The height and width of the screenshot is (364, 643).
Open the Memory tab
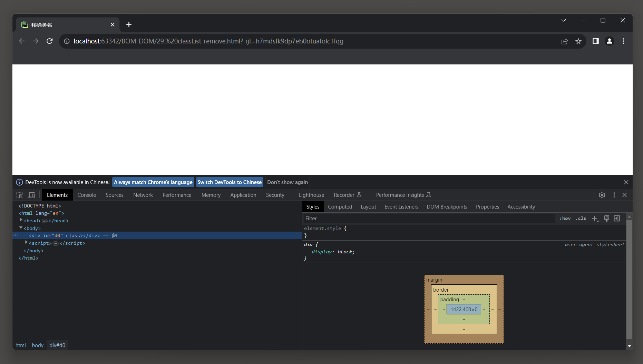[x=211, y=195]
